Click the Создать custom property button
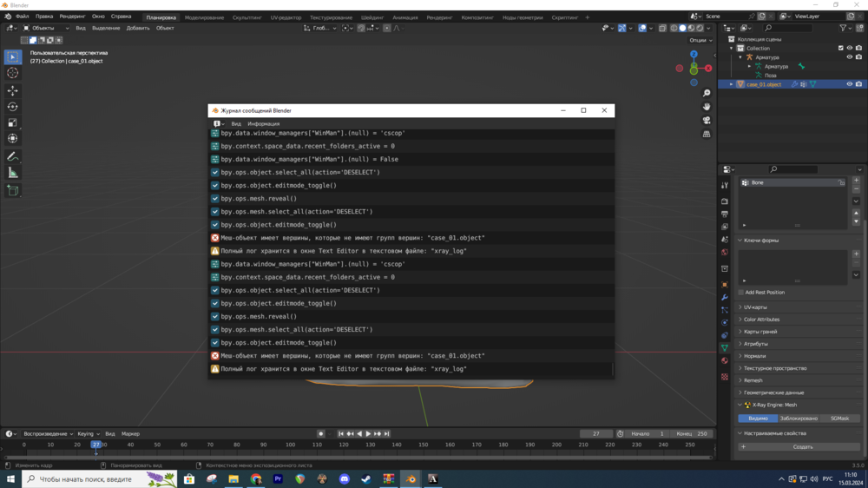The image size is (868, 488). tap(802, 447)
